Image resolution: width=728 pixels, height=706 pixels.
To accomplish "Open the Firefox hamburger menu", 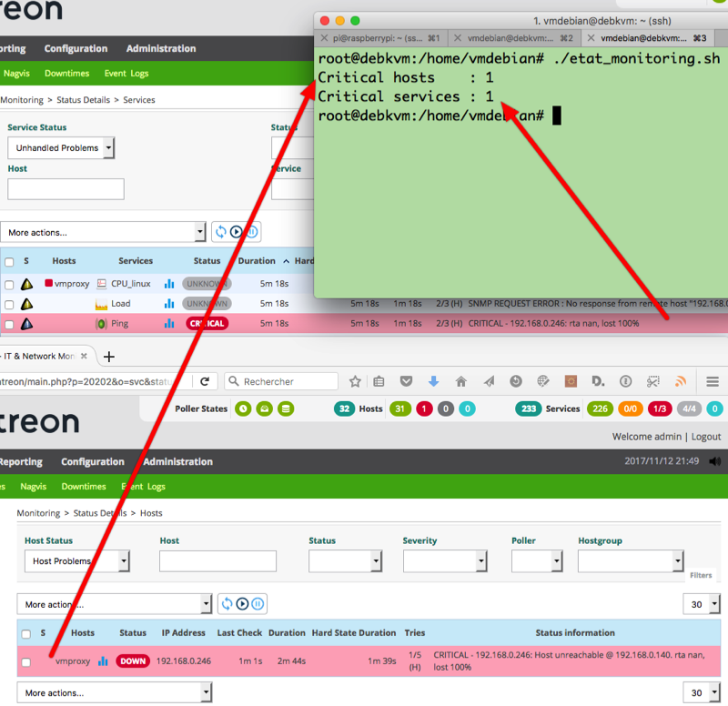I will (713, 382).
